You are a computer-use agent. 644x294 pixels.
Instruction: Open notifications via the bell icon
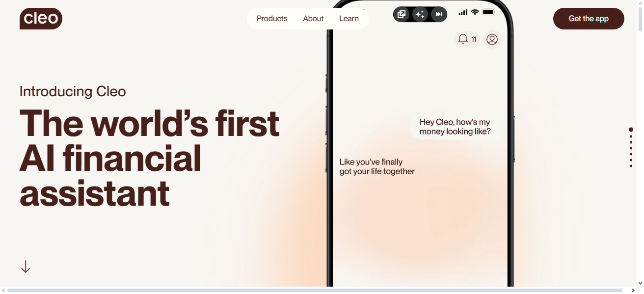[x=463, y=39]
